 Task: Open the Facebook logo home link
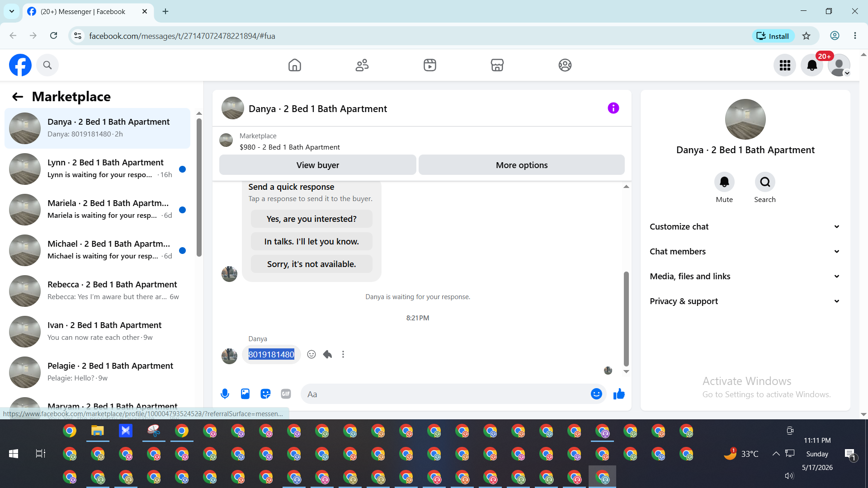pos(20,65)
